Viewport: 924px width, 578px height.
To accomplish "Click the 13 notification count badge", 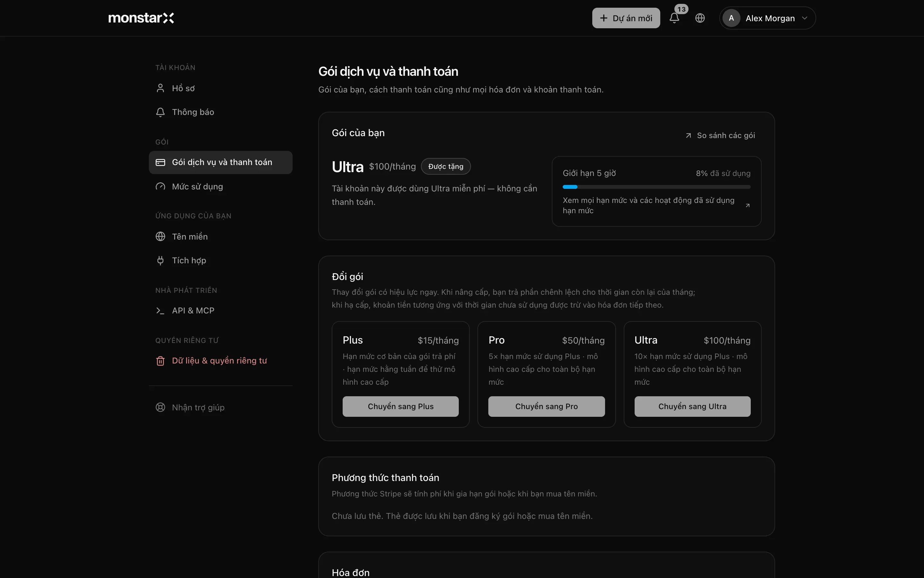I will [x=681, y=9].
